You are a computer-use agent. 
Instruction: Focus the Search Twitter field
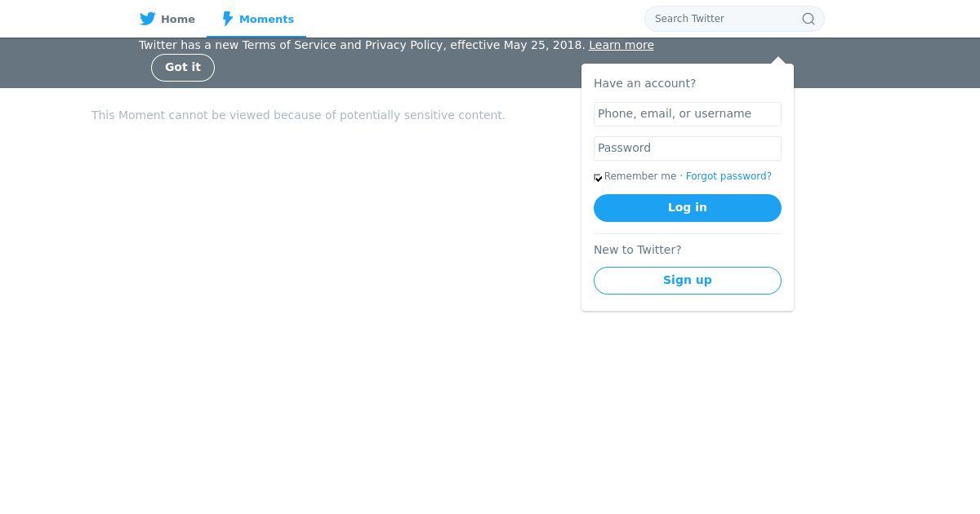(x=723, y=19)
